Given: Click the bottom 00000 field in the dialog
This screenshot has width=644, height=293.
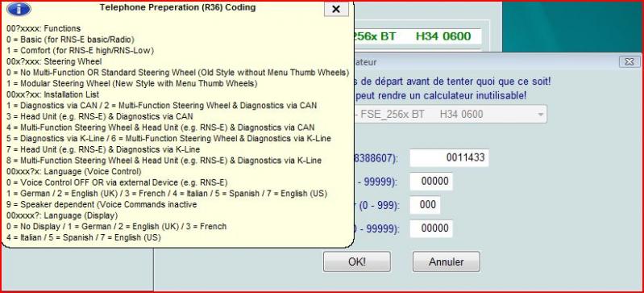Looking at the screenshot, I should point(431,228).
